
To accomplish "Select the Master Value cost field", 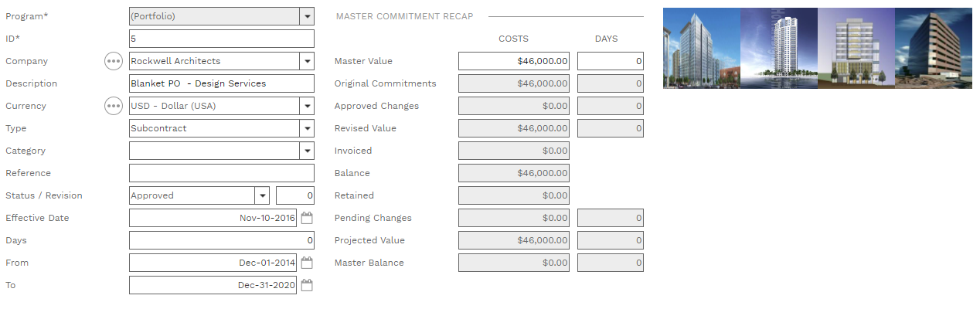I will click(x=513, y=61).
